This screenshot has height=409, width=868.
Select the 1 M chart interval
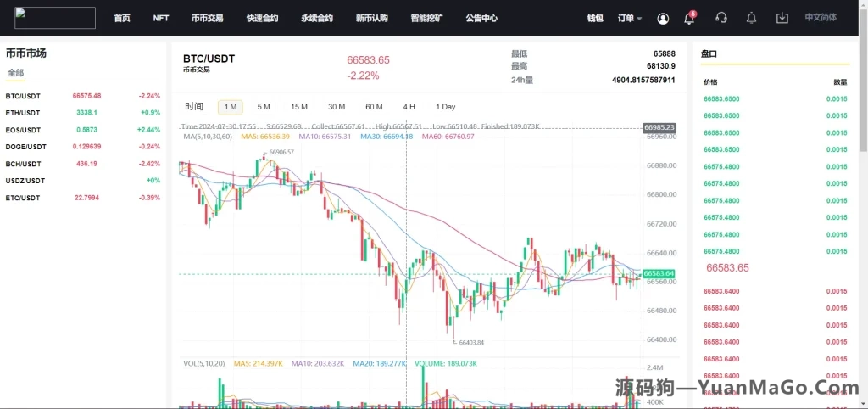coord(231,107)
